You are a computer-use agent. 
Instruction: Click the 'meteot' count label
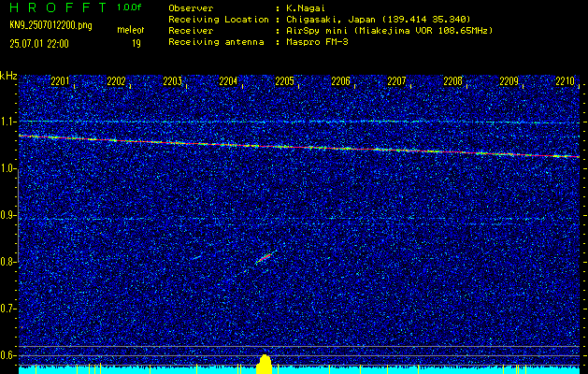click(x=131, y=30)
